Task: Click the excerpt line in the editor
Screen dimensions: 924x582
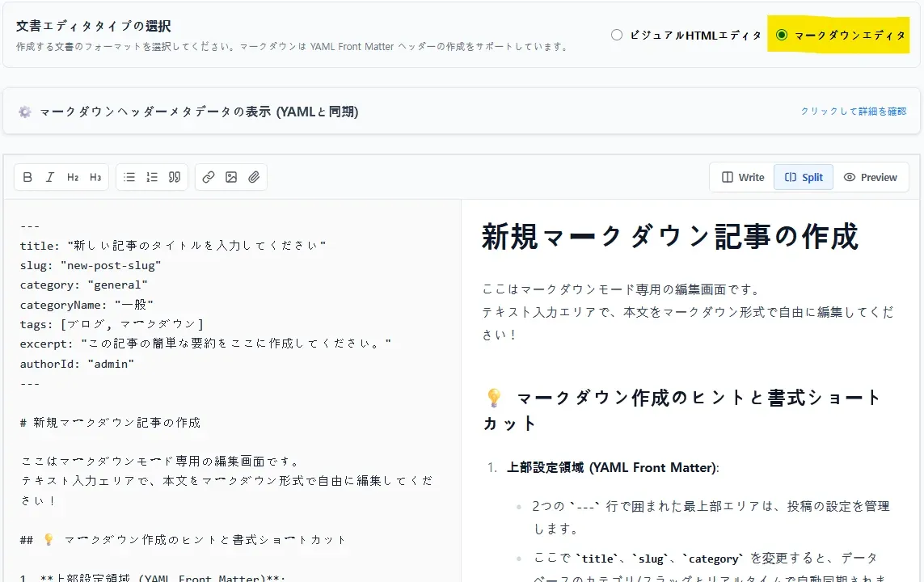Action: (205, 344)
